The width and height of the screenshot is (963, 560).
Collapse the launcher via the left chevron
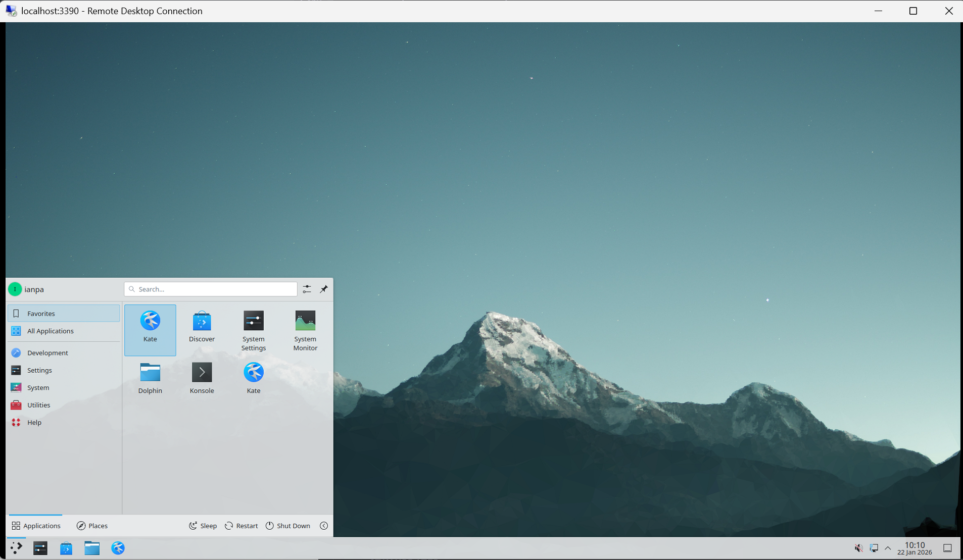(324, 525)
